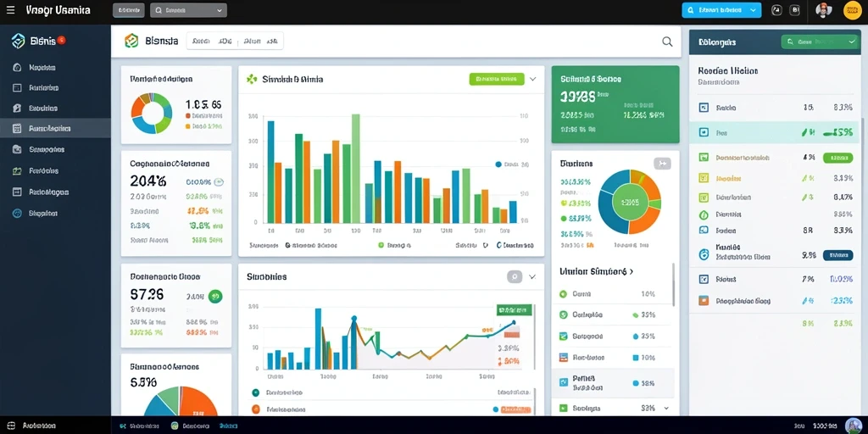Click the square arrow icon next to blue button
Viewport: 868px width, 434px height.
776,10
